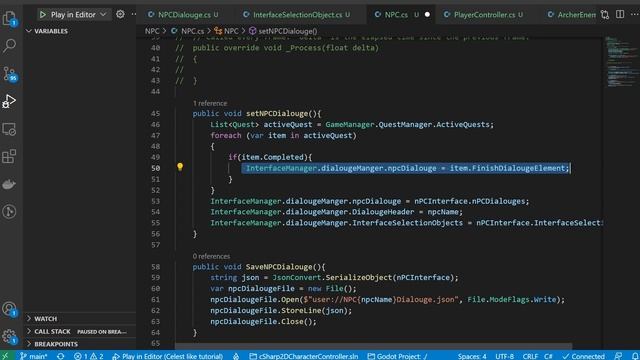
Task: Open the Extensions view icon
Action: (x=9, y=156)
